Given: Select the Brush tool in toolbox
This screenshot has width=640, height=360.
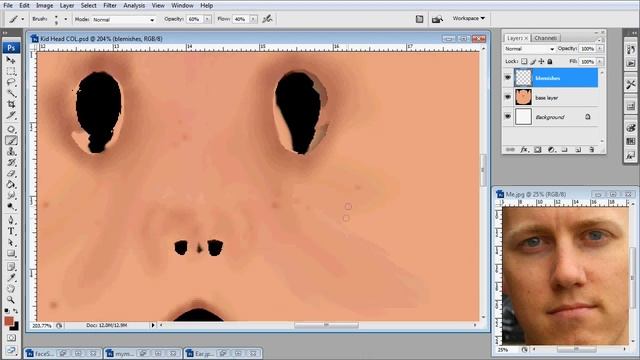Looking at the screenshot, I should click(11, 140).
